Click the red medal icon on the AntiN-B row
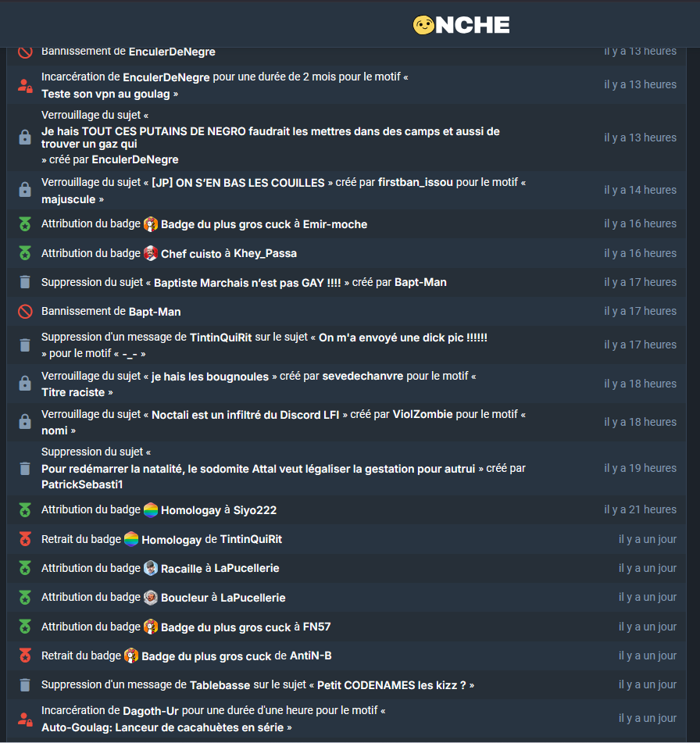700x743 pixels. pyautogui.click(x=25, y=655)
